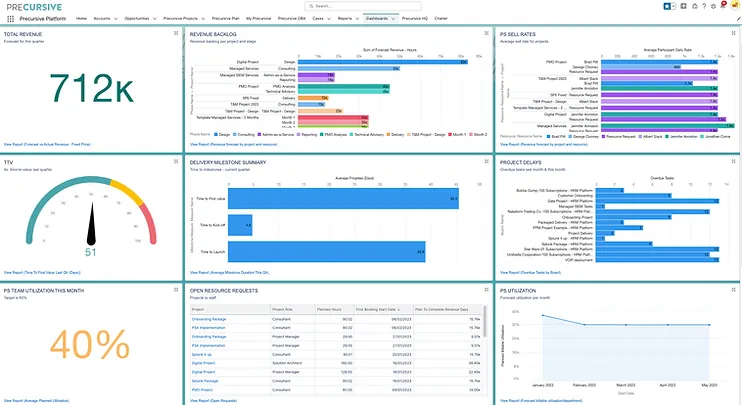Open the App Launcher grid icon
742x405 pixels.
[11, 18]
